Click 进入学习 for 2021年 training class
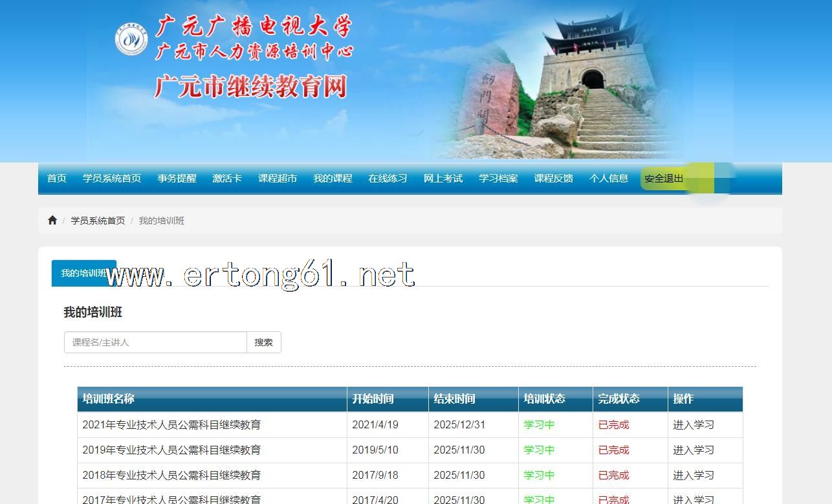Image resolution: width=832 pixels, height=504 pixels. (693, 425)
